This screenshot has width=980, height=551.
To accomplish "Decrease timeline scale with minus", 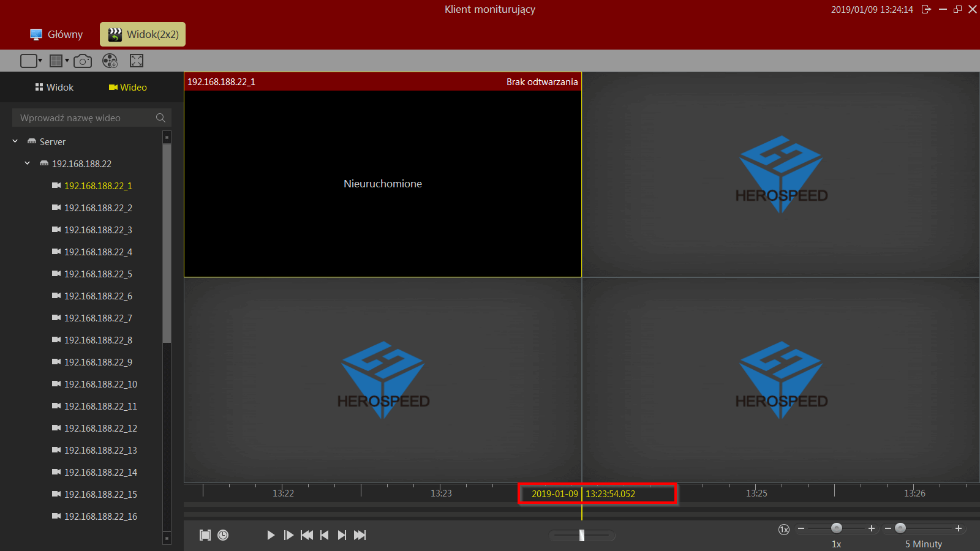I will 888,528.
